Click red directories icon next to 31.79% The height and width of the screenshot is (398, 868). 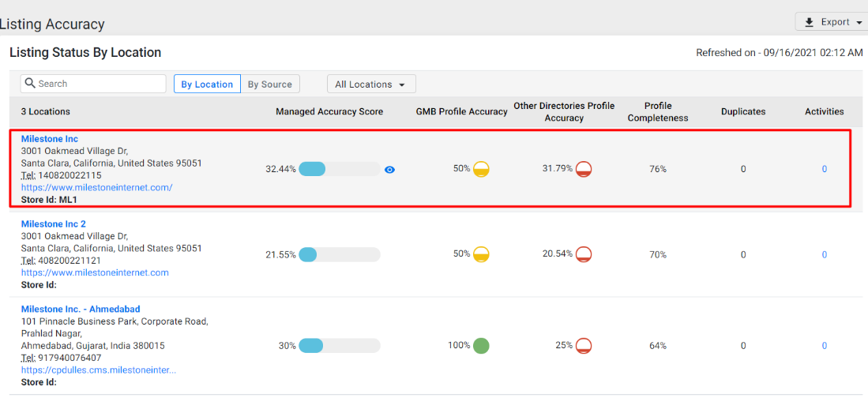click(x=584, y=169)
